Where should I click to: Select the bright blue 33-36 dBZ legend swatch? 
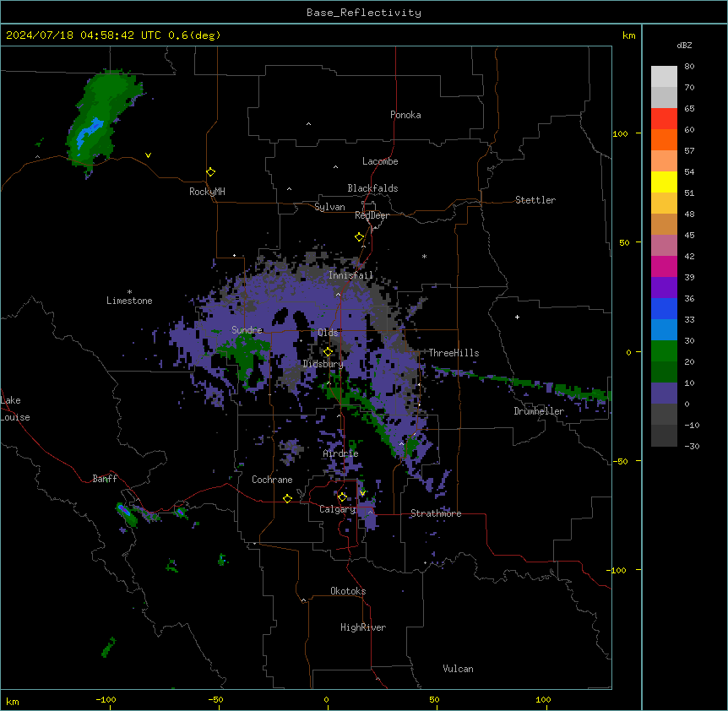pos(664,308)
